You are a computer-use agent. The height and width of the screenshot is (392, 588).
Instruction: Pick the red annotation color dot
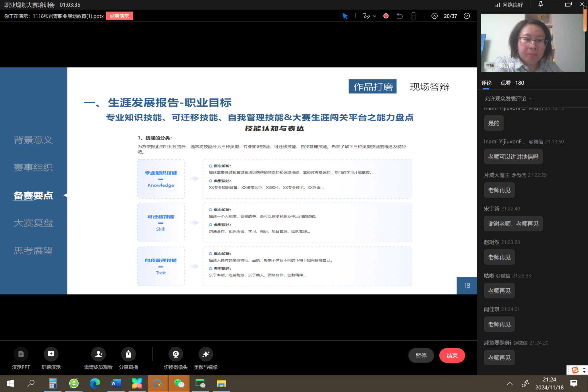pyautogui.click(x=386, y=16)
